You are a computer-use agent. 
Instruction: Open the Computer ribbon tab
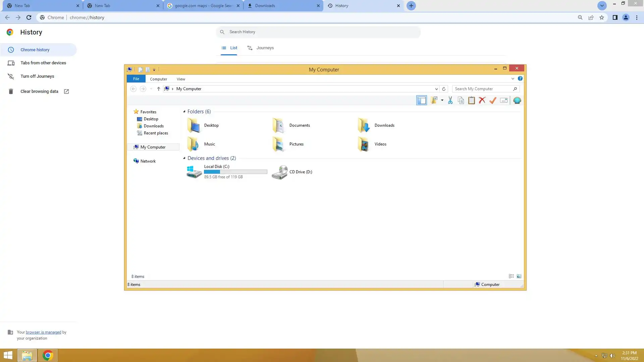click(x=158, y=79)
